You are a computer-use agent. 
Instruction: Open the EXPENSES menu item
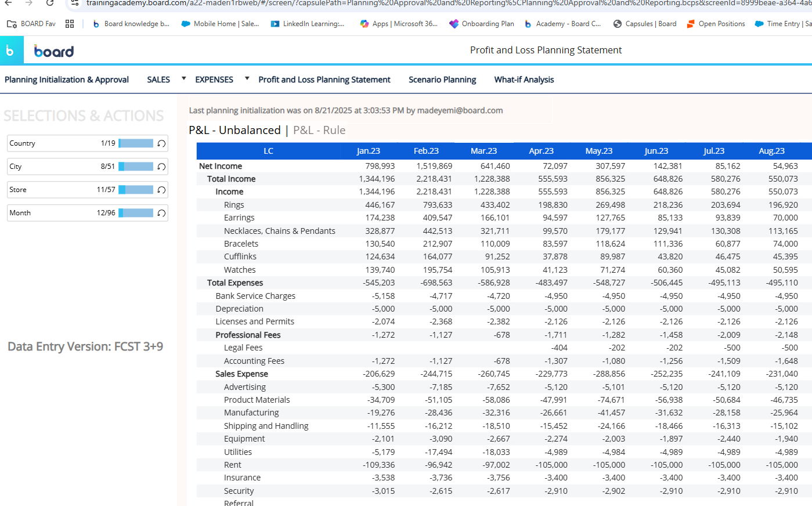pos(214,79)
